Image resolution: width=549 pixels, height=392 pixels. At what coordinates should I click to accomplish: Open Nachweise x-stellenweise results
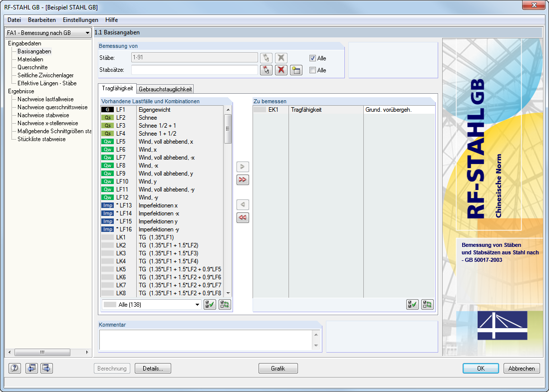[48, 123]
